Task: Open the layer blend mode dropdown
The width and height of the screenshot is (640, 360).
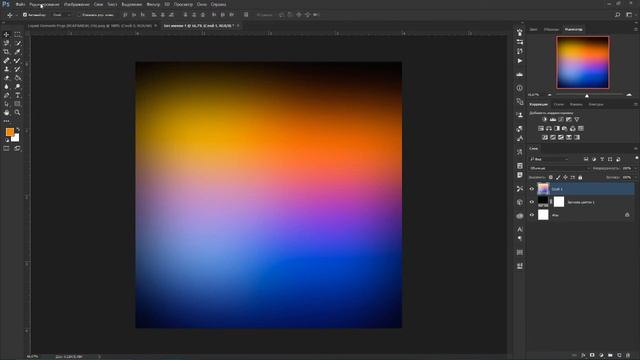Action: point(559,168)
